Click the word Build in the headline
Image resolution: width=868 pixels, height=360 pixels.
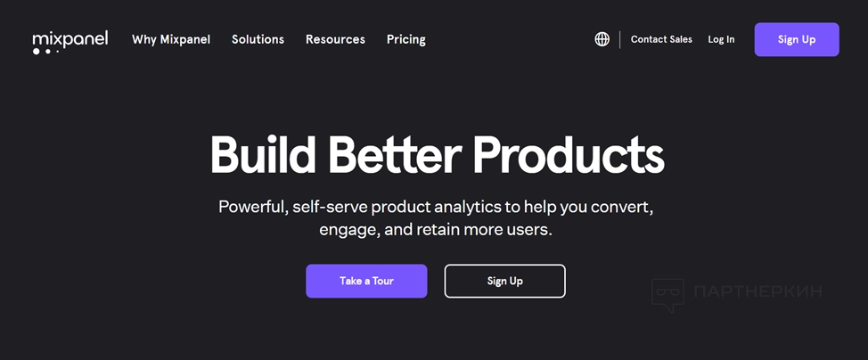264,154
